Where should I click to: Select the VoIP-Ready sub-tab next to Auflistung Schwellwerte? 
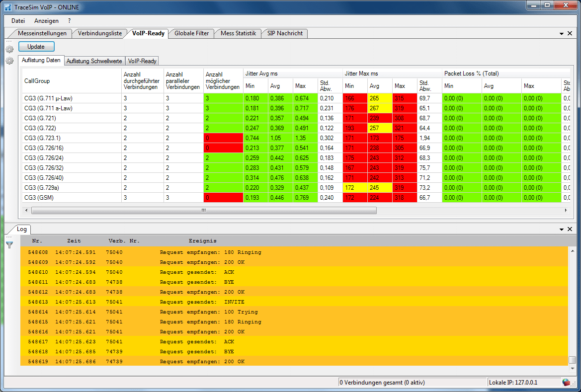pyautogui.click(x=142, y=61)
